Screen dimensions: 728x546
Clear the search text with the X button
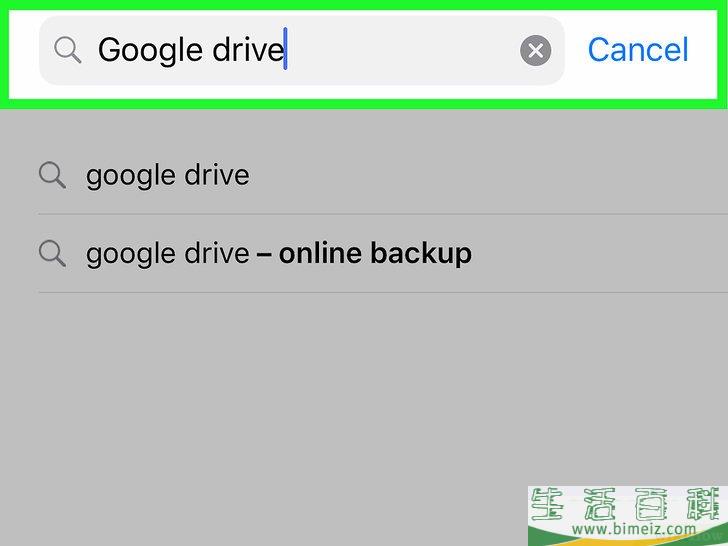point(535,50)
